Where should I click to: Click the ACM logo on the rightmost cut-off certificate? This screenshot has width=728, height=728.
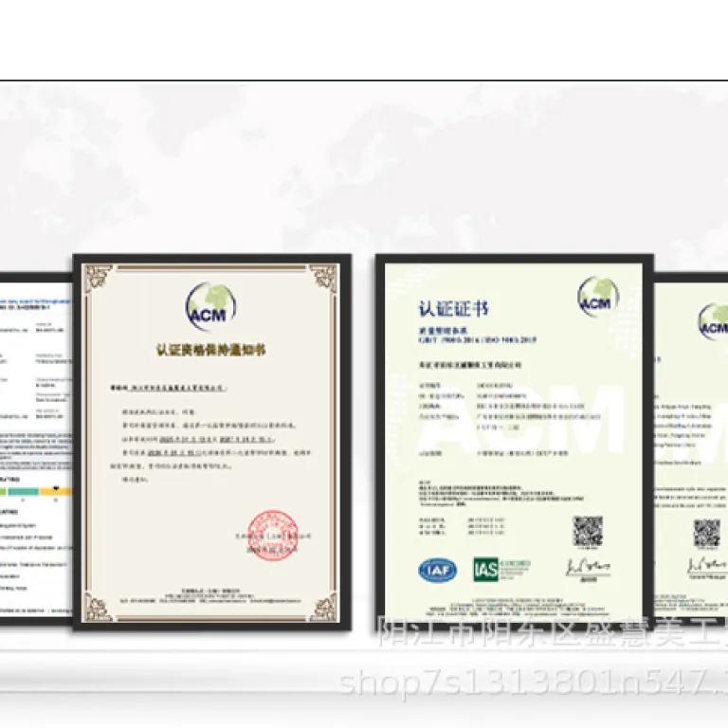coord(714,321)
